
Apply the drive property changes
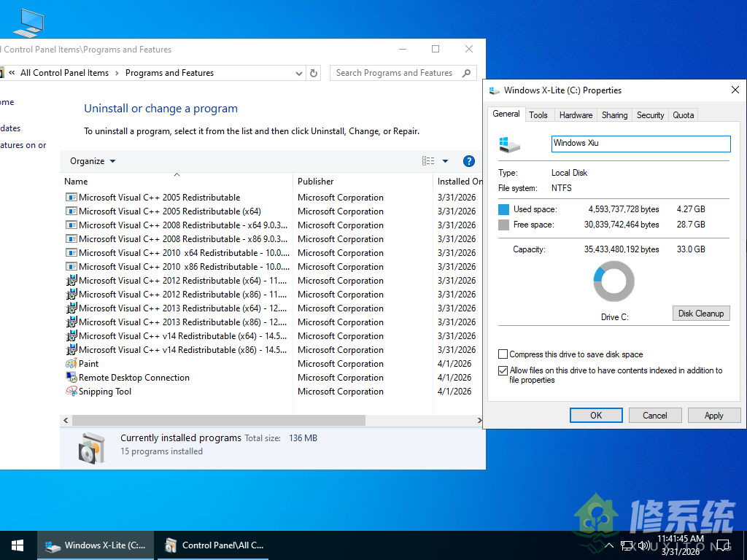[x=713, y=415]
